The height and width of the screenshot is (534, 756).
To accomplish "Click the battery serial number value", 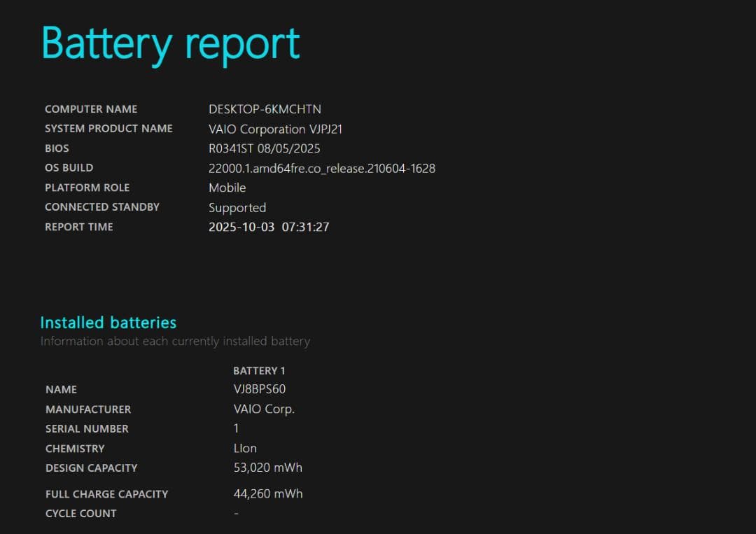I will [x=236, y=428].
